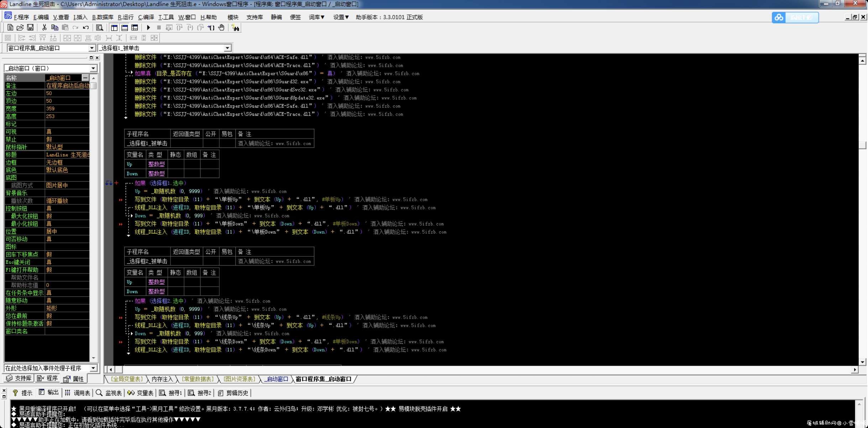Open the _选择框1_被单击 subroutine dropdown
This screenshot has height=428, width=868.
[228, 48]
